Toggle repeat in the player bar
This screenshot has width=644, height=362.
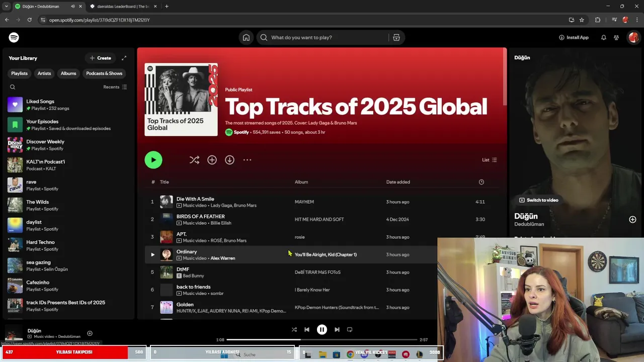point(350,329)
